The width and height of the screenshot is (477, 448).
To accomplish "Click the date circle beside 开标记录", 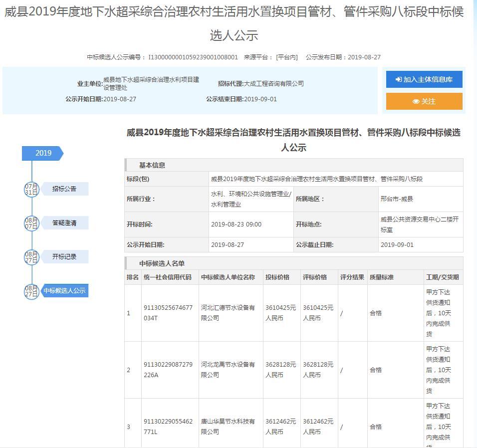I will pyautogui.click(x=31, y=257).
